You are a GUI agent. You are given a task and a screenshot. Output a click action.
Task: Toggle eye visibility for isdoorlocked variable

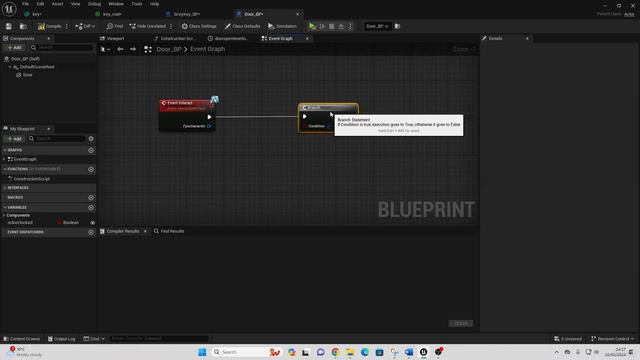(93, 222)
